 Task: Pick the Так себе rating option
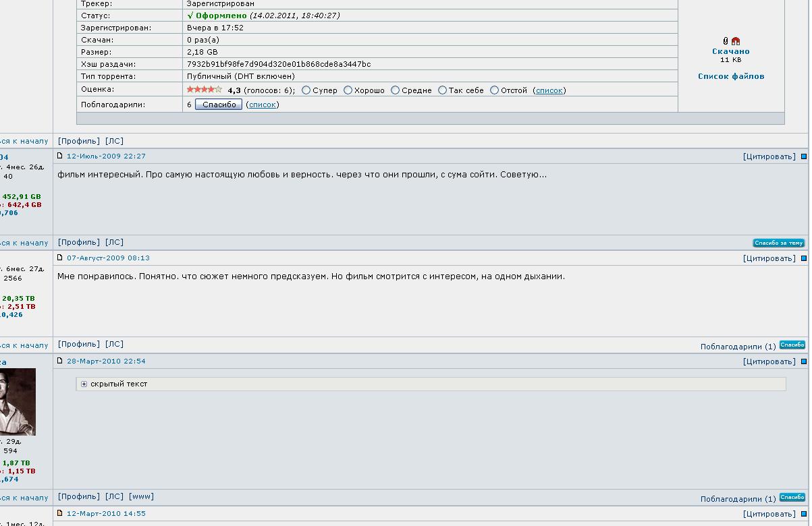pyautogui.click(x=442, y=90)
